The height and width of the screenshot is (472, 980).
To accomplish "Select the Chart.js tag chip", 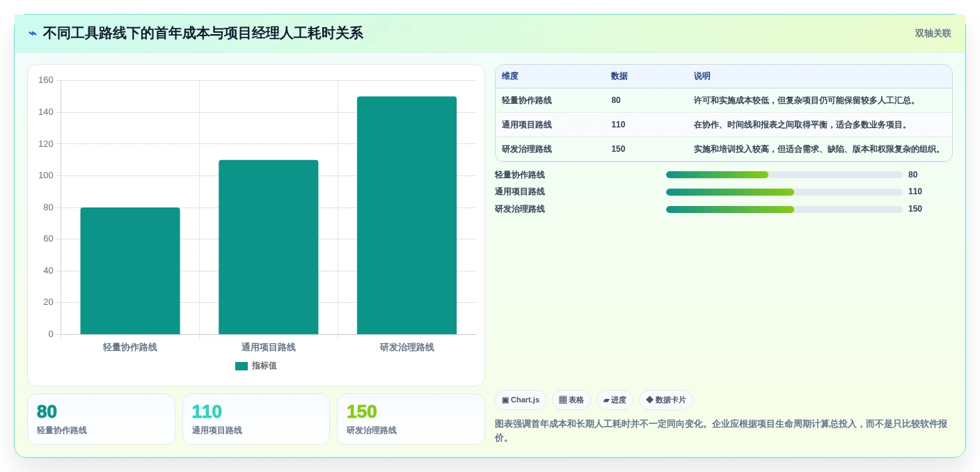I will tap(521, 400).
